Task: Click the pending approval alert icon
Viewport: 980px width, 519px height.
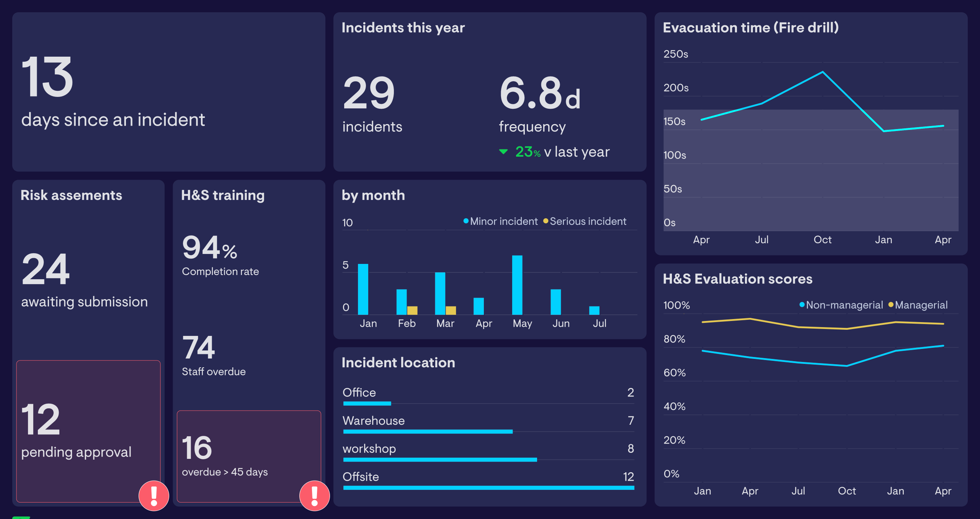Action: [x=154, y=496]
